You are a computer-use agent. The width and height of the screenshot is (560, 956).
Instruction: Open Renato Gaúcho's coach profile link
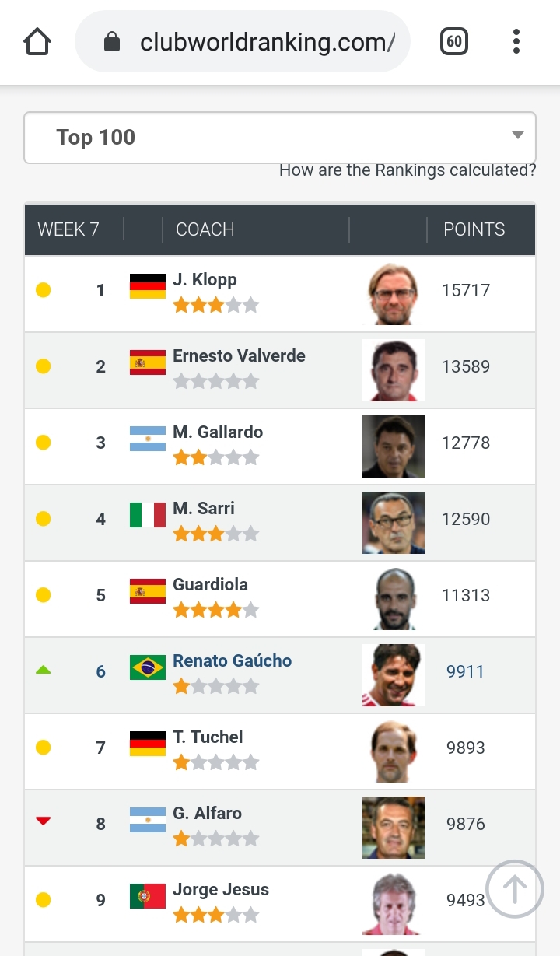[233, 661]
